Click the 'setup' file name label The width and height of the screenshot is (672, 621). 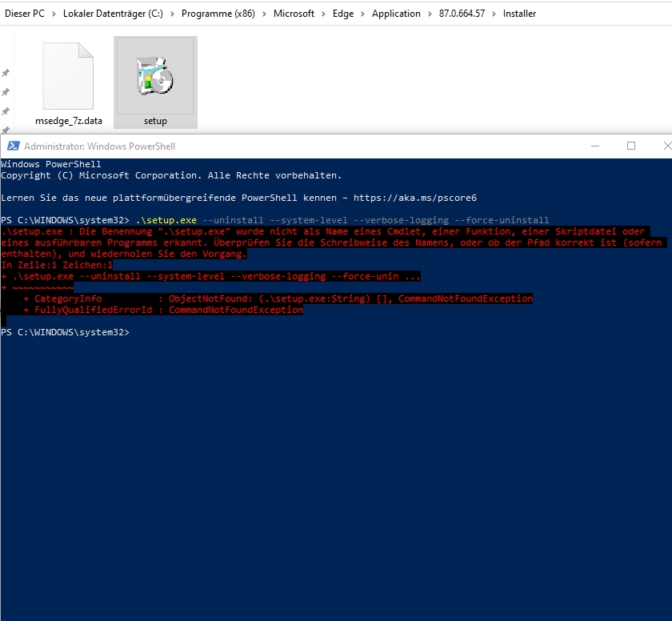(155, 122)
